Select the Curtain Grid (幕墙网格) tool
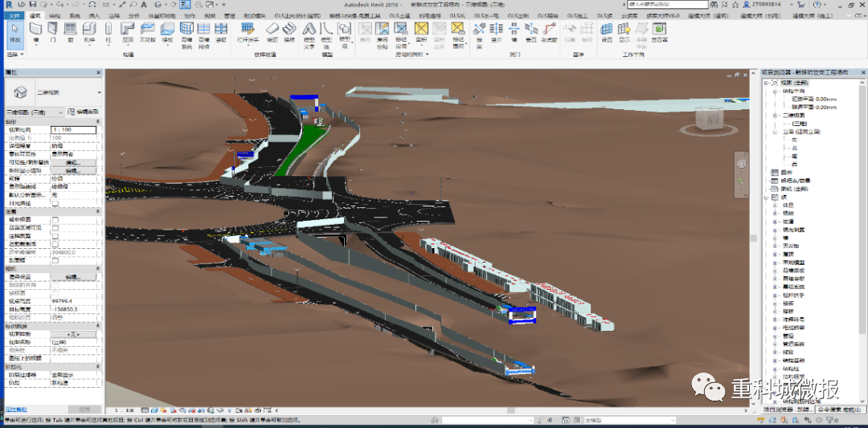Image resolution: width=868 pixels, height=428 pixels. [203, 35]
